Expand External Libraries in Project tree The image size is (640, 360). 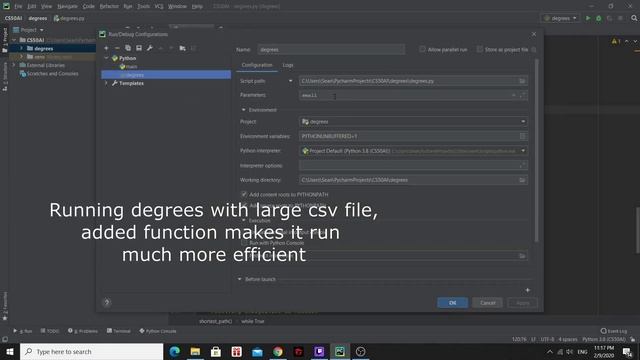point(14,65)
